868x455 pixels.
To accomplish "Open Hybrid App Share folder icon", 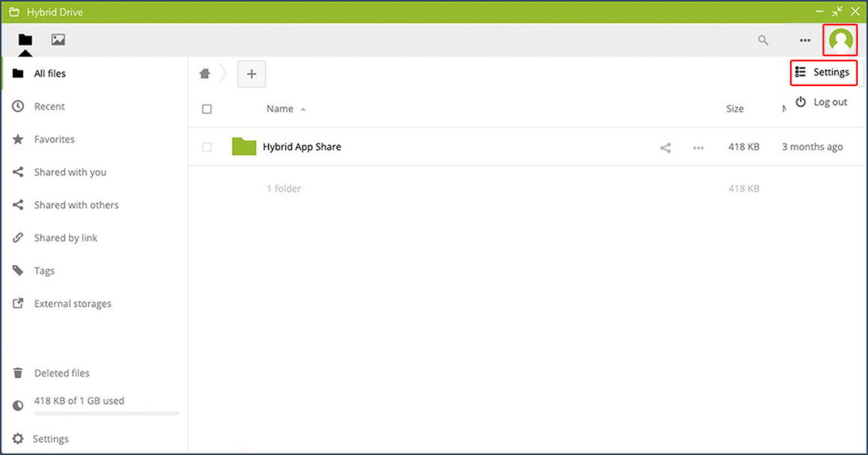I will (243, 146).
